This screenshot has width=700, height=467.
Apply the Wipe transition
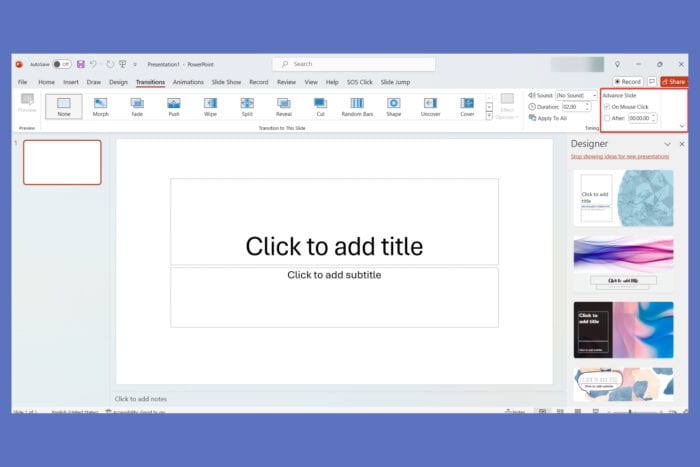[x=210, y=106]
